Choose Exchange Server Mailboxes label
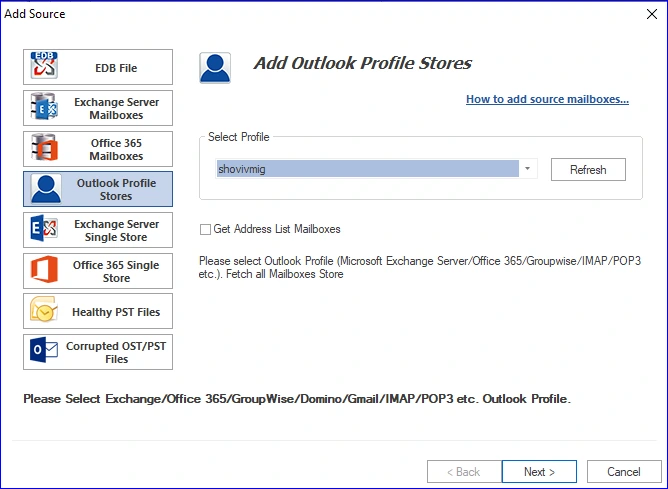The image size is (668, 489). point(116,109)
